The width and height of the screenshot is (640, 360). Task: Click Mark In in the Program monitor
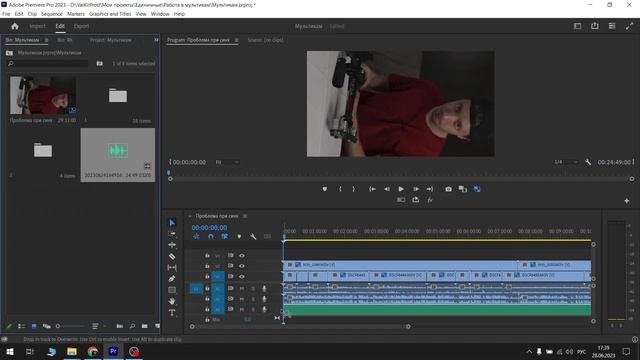(x=340, y=189)
